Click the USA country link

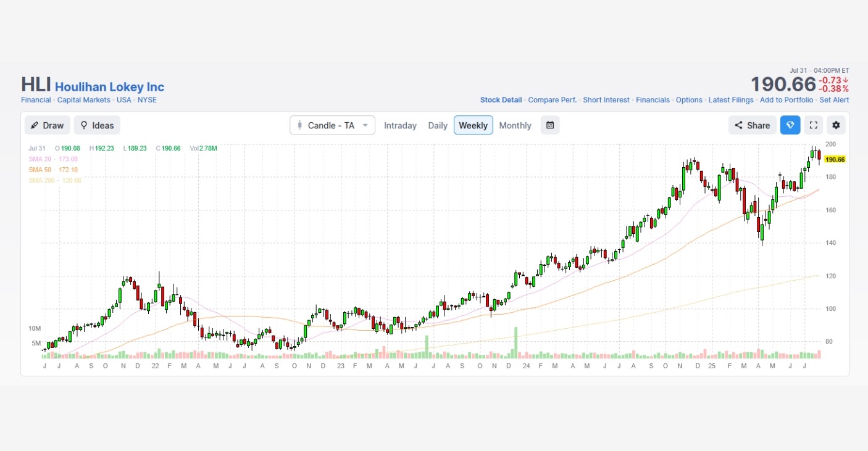click(124, 100)
